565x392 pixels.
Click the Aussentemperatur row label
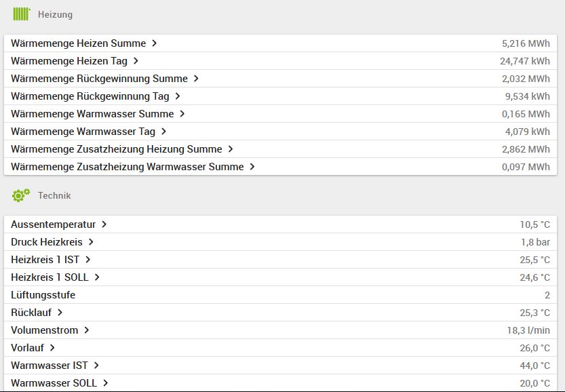point(53,224)
